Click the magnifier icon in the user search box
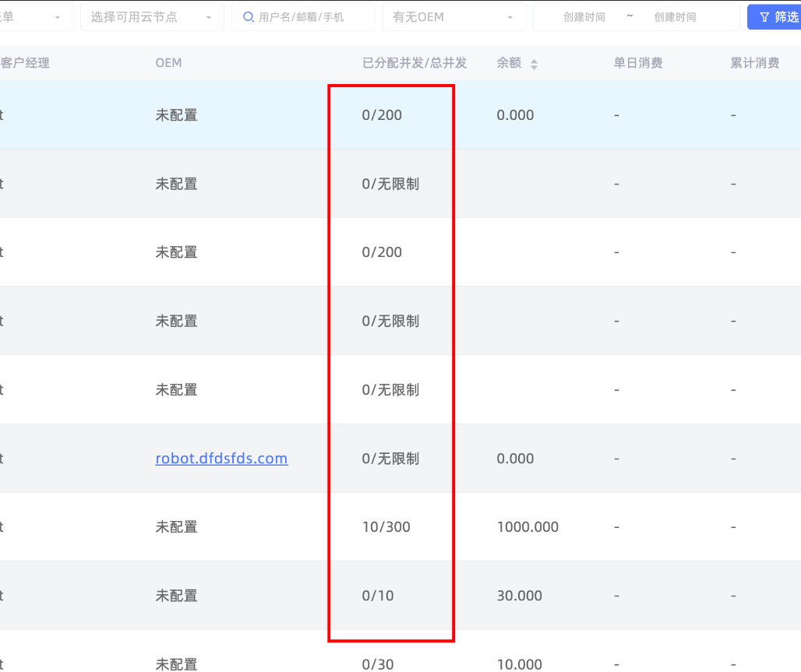The width and height of the screenshot is (801, 672). click(249, 17)
